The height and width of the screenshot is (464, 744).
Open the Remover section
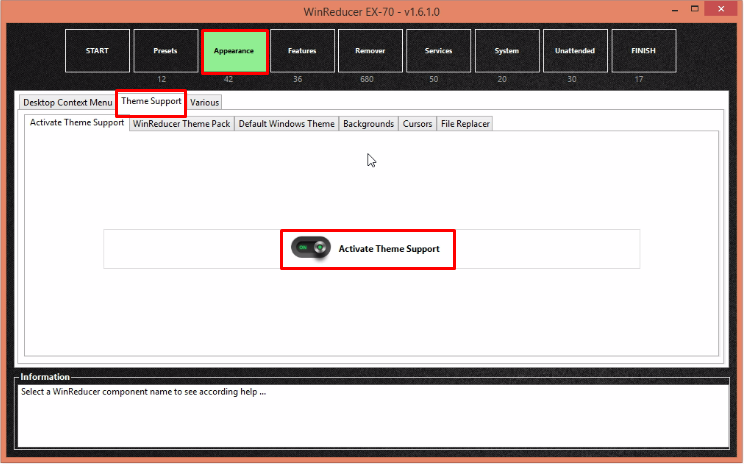(371, 51)
